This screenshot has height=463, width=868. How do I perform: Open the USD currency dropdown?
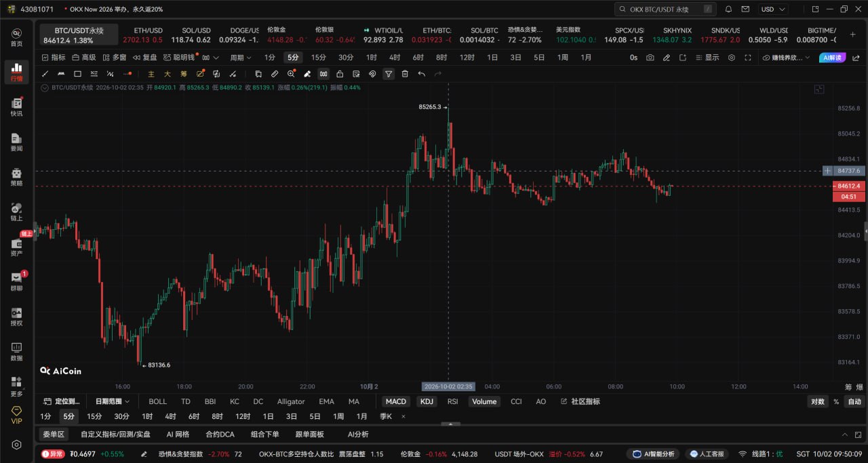773,9
